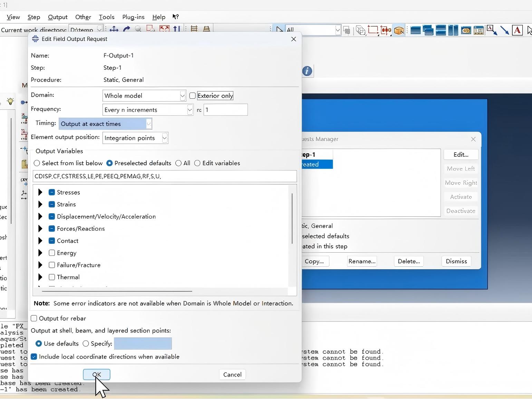Click the context help arrow icon

click(176, 17)
